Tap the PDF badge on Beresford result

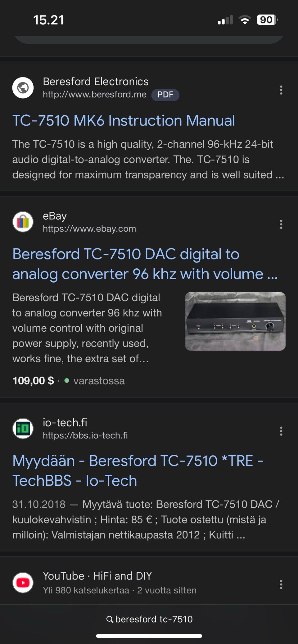165,95
